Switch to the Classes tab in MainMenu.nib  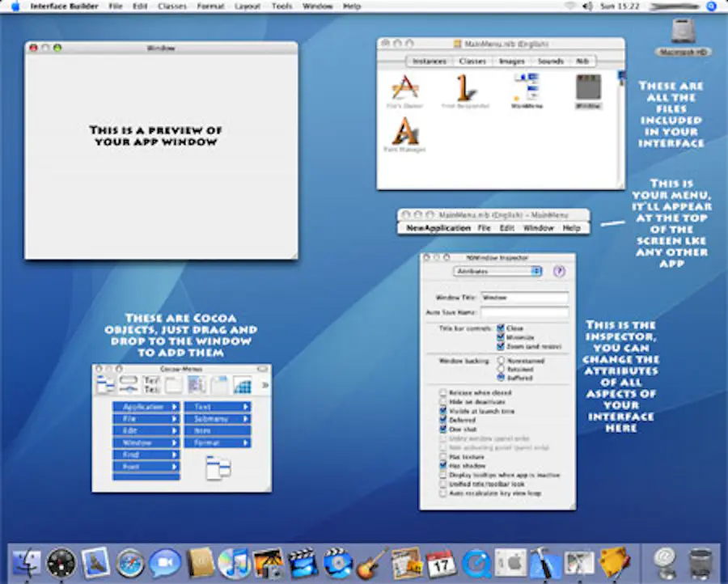[x=472, y=61]
